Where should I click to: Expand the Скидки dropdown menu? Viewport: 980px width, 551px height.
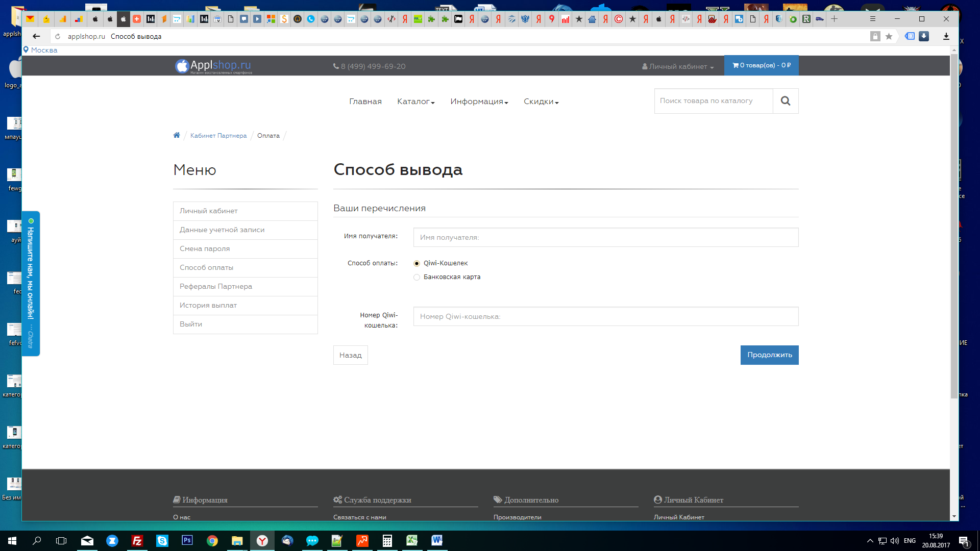(x=541, y=102)
